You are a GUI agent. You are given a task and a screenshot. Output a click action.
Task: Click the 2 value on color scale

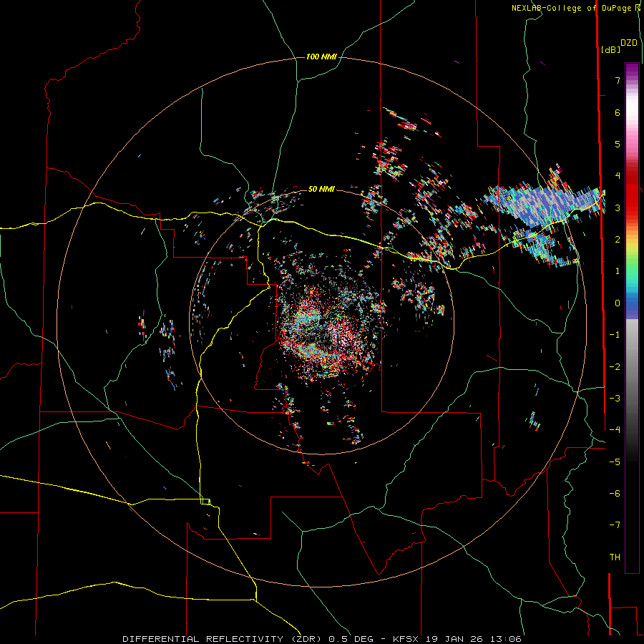(618, 240)
